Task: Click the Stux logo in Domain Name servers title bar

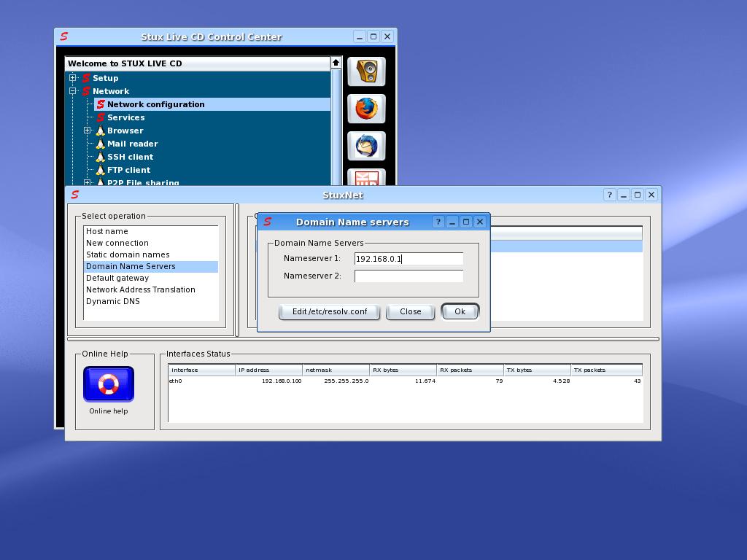Action: tap(267, 222)
